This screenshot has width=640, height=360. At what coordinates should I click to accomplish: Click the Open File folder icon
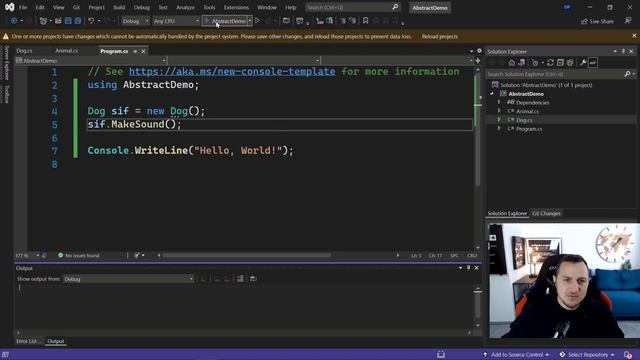(58, 21)
